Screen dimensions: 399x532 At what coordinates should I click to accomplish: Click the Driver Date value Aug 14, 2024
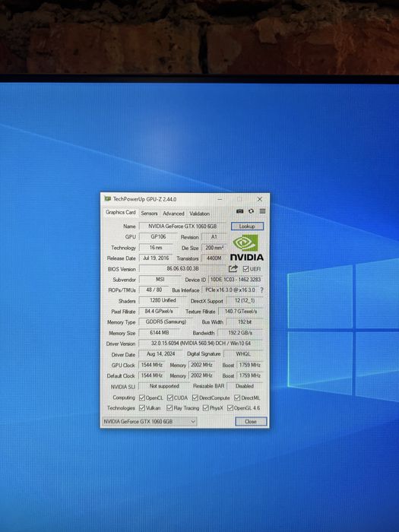160,354
